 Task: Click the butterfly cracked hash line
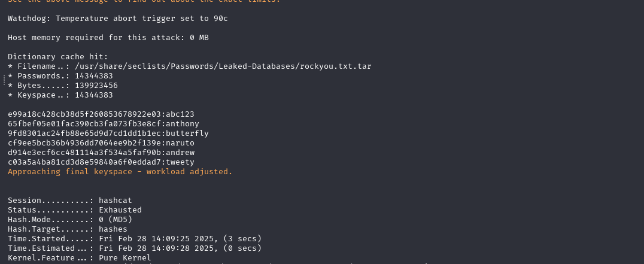[108, 133]
